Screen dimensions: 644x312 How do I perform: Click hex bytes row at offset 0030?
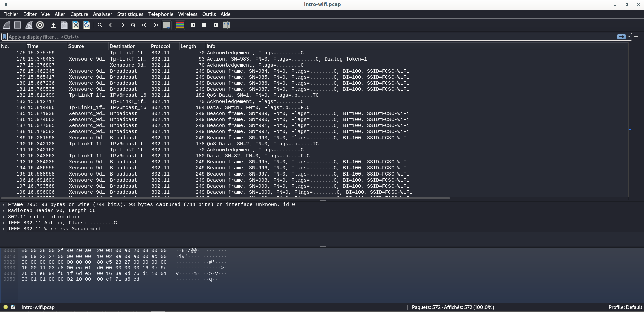(94, 268)
